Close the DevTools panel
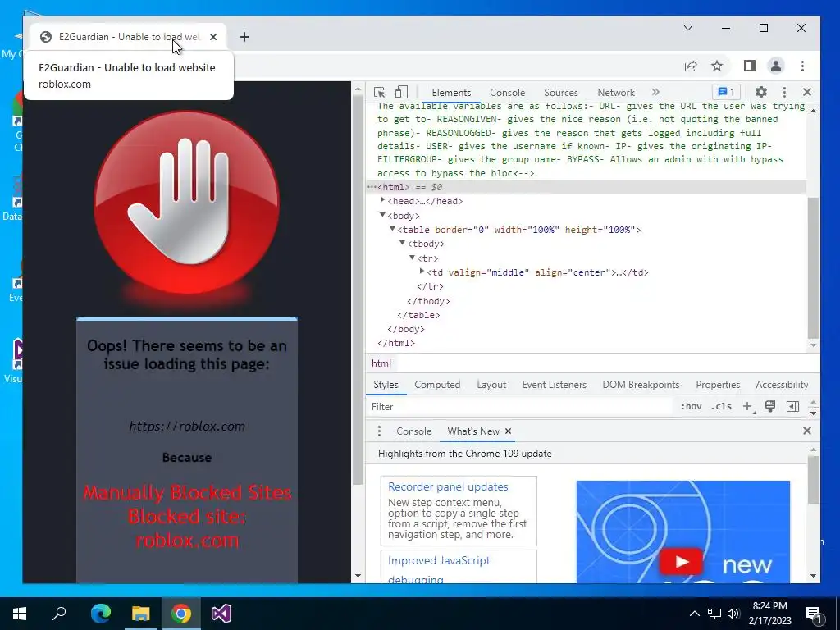Image resolution: width=840 pixels, height=630 pixels. 807,92
